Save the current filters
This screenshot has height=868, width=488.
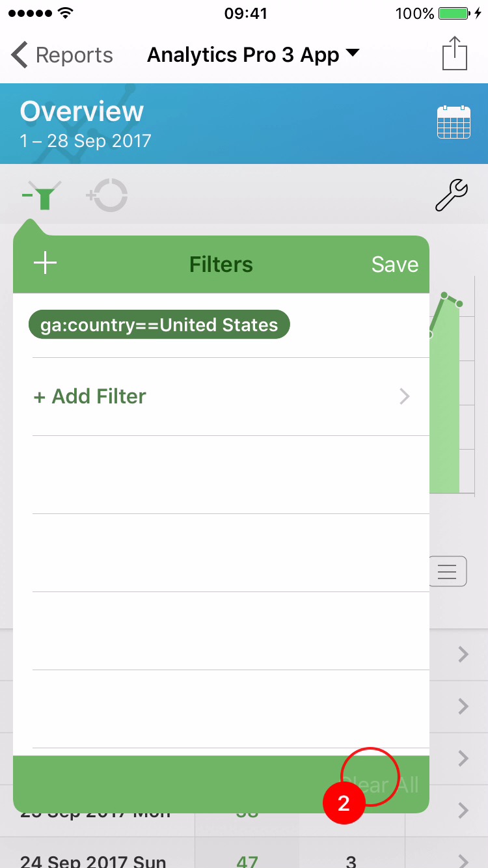pyautogui.click(x=395, y=264)
